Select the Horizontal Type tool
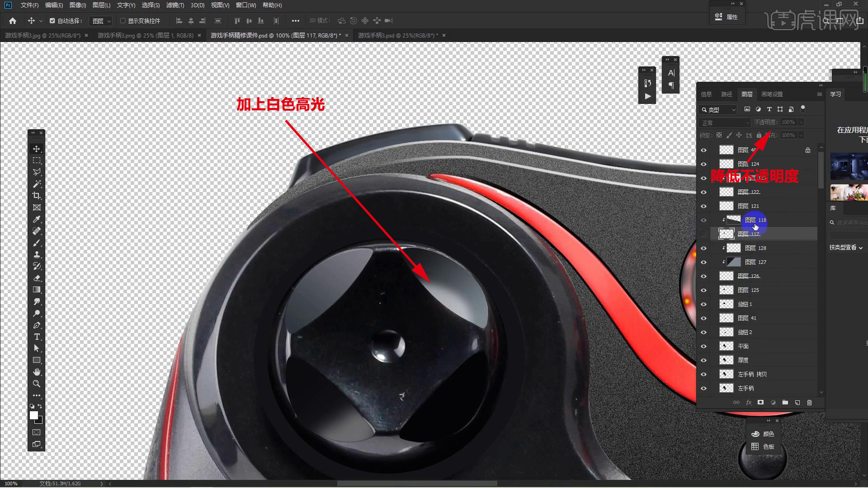This screenshot has height=488, width=868. 37,337
